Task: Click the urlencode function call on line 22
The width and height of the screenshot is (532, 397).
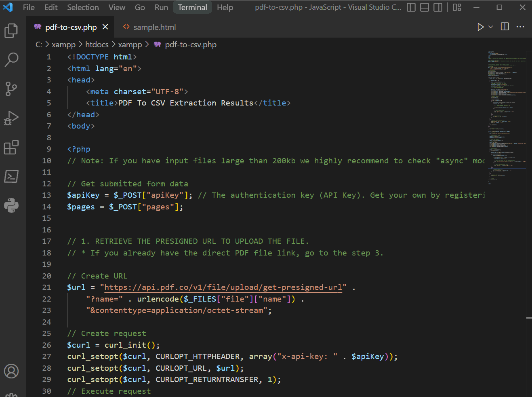Action: click(158, 299)
